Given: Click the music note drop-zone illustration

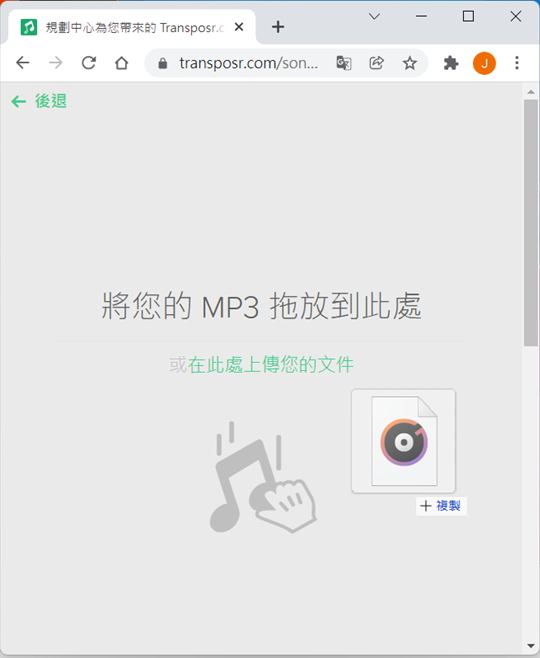Looking at the screenshot, I should [263, 477].
